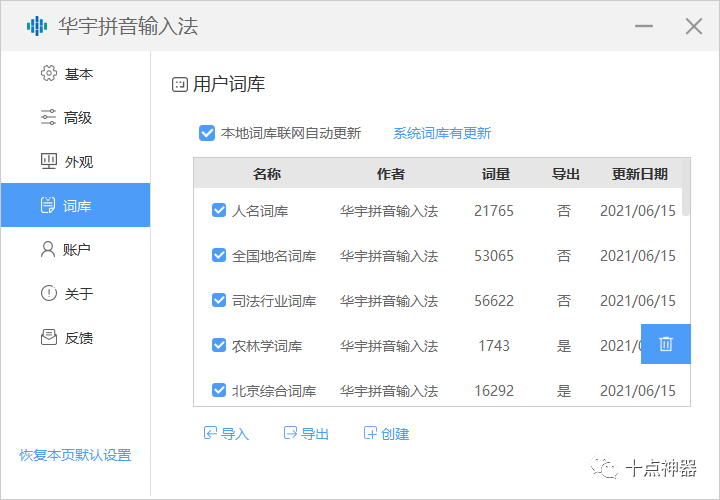Go to the 账户 account tab
This screenshot has width=720, height=500.
(x=75, y=249)
